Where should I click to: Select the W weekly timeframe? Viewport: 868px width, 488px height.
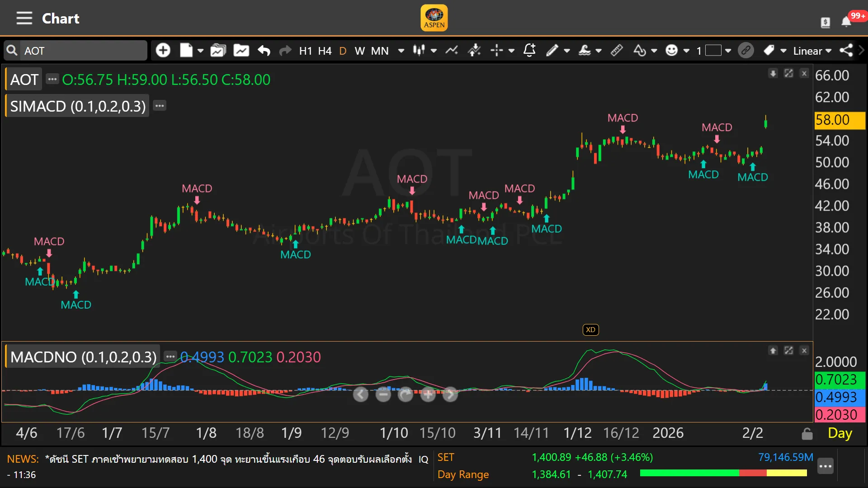pos(359,51)
